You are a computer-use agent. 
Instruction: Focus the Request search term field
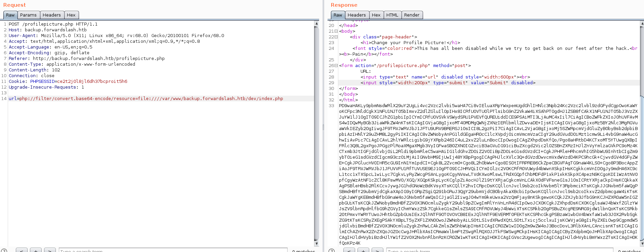(x=173, y=250)
